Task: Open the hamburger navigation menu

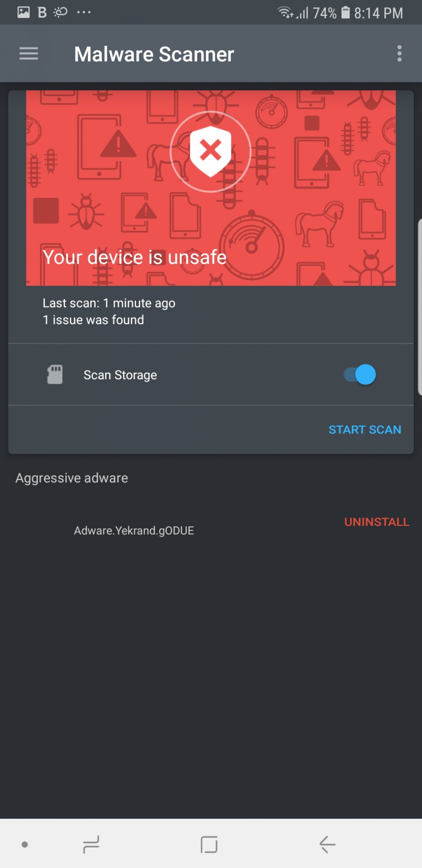Action: [29, 54]
